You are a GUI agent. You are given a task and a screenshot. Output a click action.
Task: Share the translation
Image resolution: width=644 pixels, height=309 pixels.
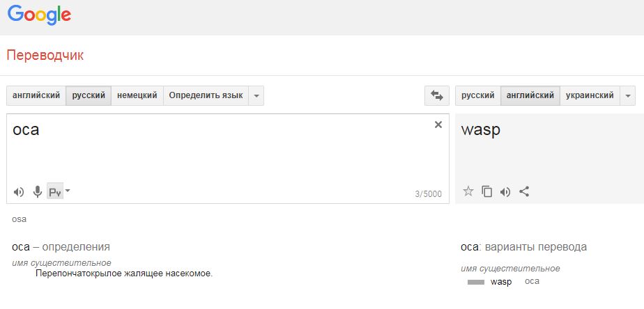(x=524, y=191)
